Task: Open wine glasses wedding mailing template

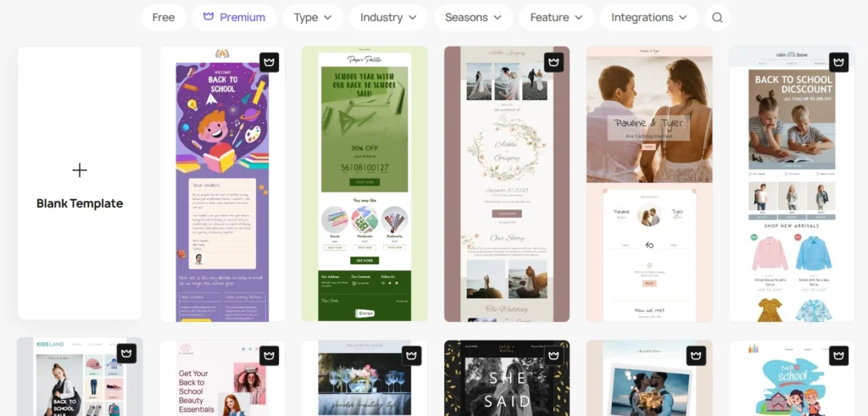Action: [364, 379]
